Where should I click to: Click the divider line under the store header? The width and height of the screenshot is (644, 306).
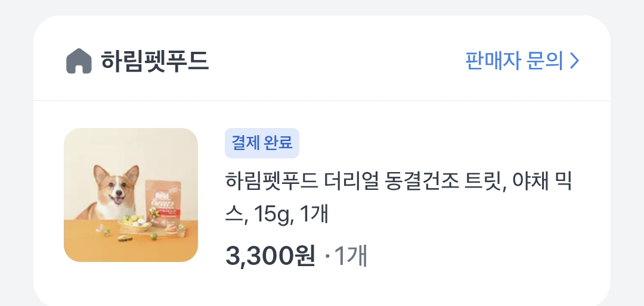point(322,101)
